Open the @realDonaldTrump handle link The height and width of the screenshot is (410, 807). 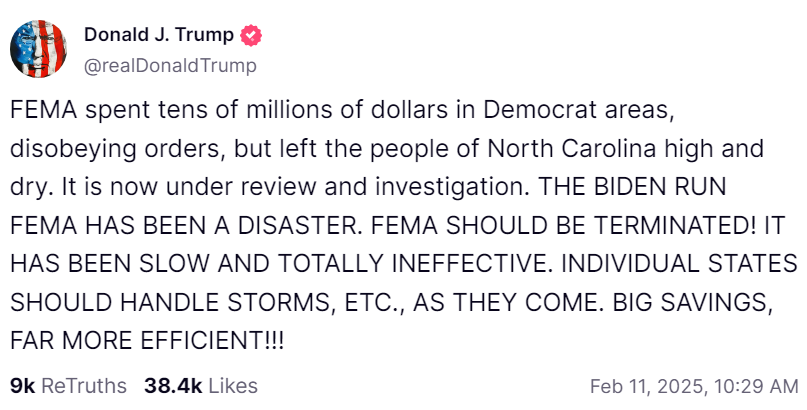(170, 65)
